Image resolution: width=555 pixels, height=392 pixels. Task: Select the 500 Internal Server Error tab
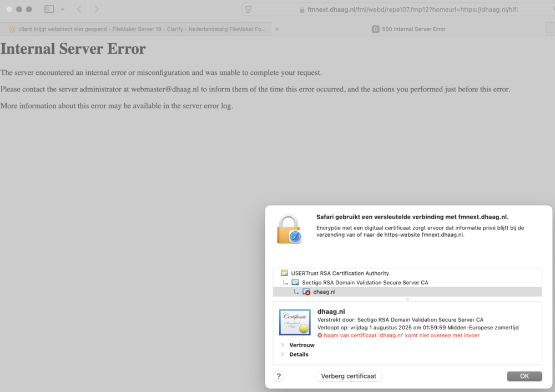413,29
